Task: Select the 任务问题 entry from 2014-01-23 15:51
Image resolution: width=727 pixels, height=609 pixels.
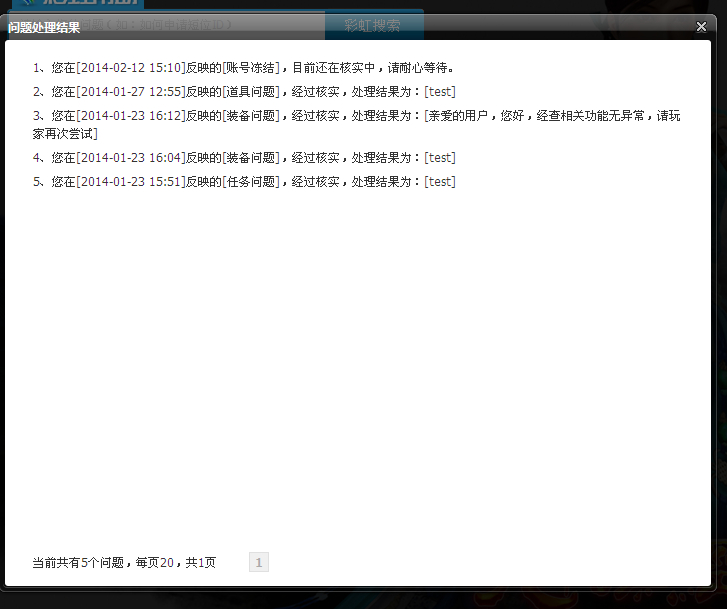Action: [244, 182]
